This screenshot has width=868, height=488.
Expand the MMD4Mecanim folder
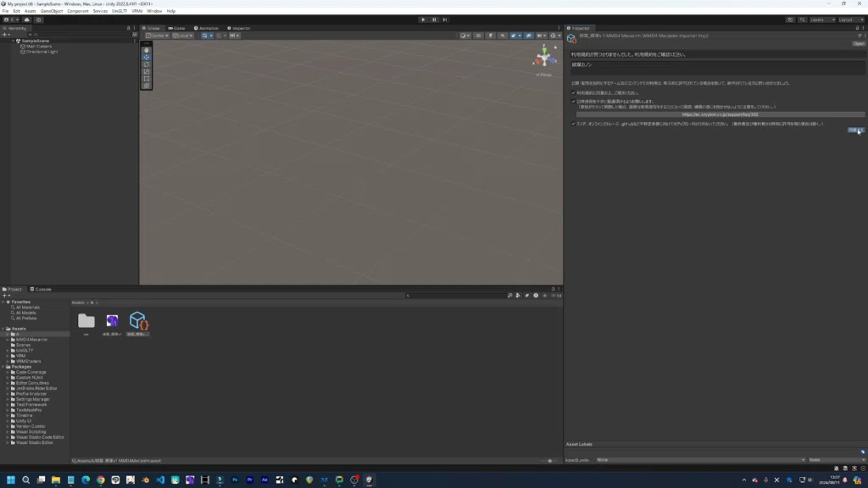8,340
